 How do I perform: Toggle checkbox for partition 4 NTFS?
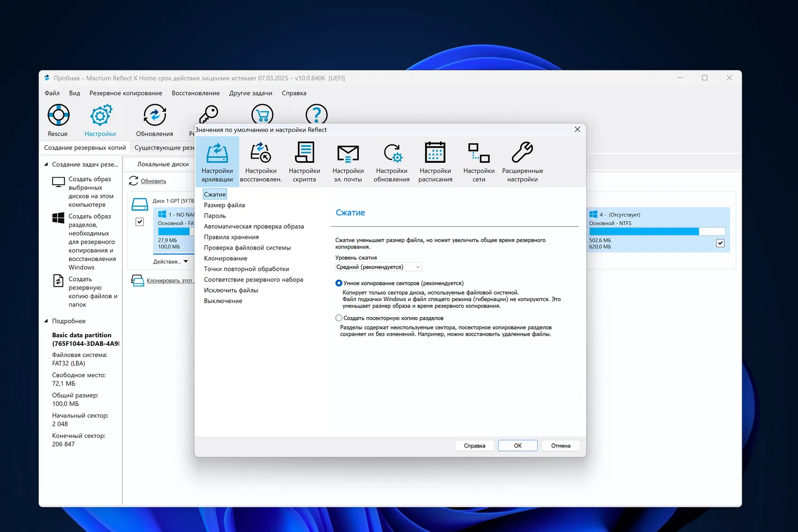720,243
